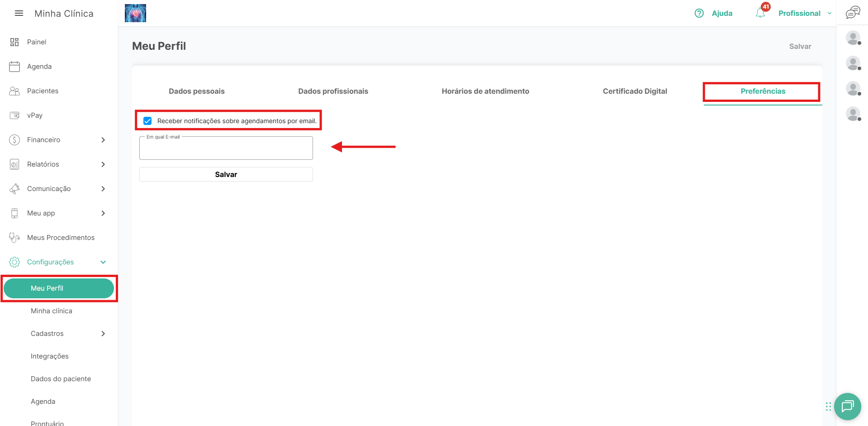Screen dimensions: 868x426
Task: Collapse the Configurações section
Action: coord(103,262)
